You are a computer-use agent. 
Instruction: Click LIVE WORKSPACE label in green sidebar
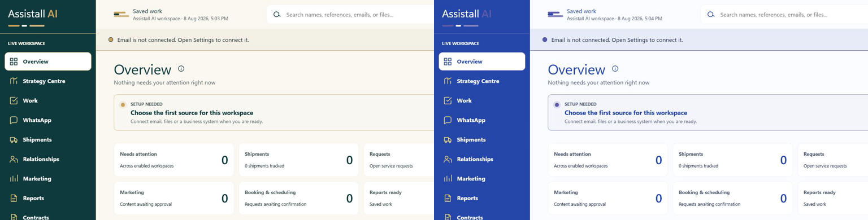click(27, 43)
